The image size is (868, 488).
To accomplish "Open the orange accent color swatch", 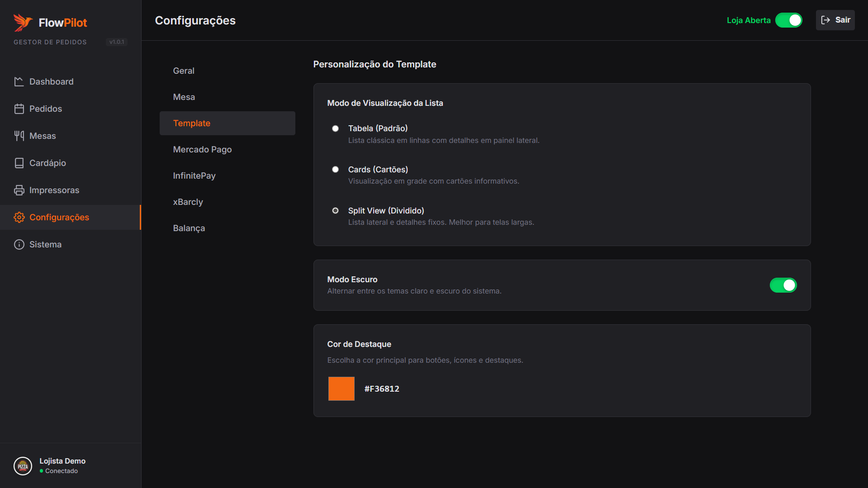I will [341, 389].
